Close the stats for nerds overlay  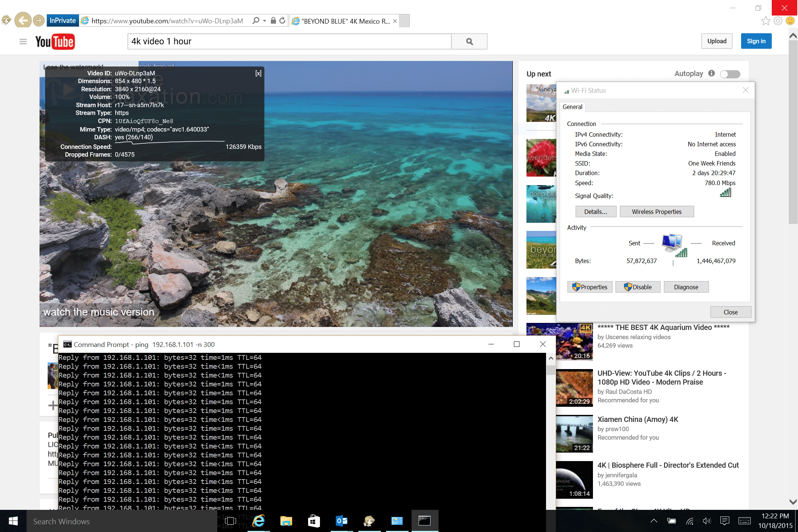point(258,73)
